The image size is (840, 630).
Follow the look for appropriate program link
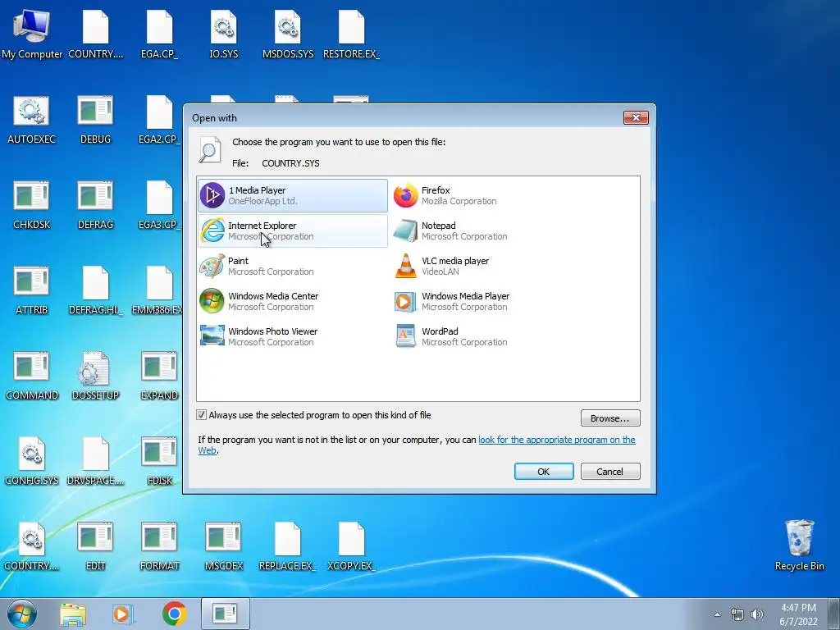(557, 440)
